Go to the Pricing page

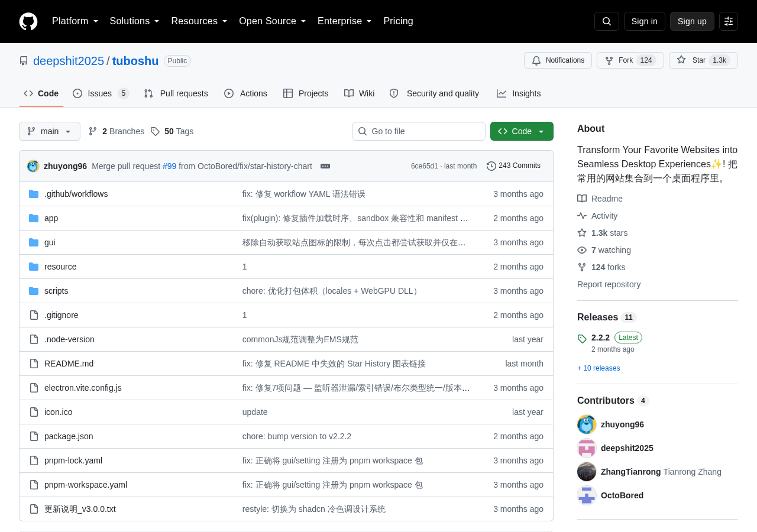point(398,21)
